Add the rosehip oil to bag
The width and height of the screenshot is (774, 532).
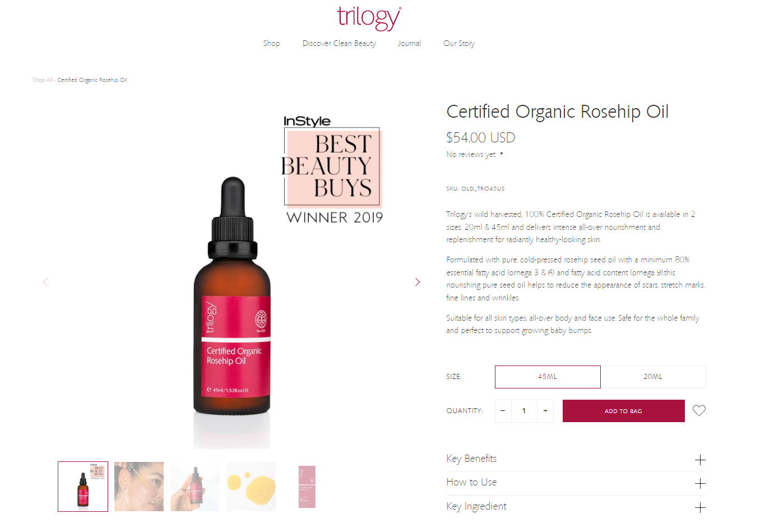pyautogui.click(x=623, y=411)
